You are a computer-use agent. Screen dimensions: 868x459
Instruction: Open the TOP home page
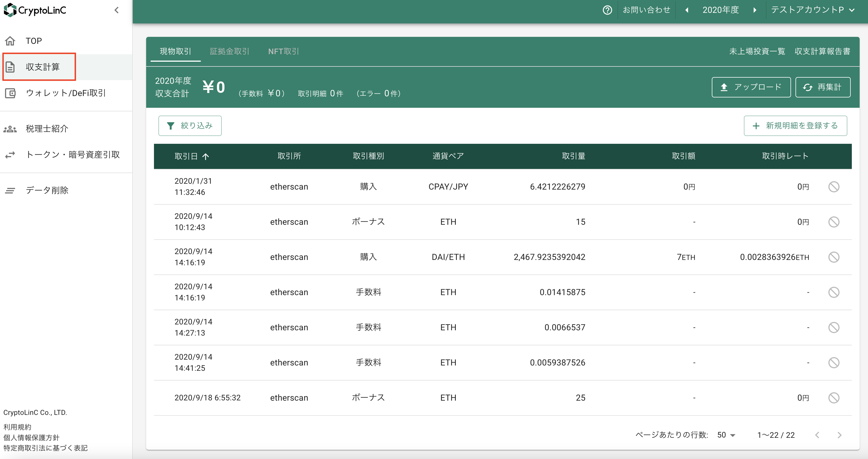[x=66, y=41]
